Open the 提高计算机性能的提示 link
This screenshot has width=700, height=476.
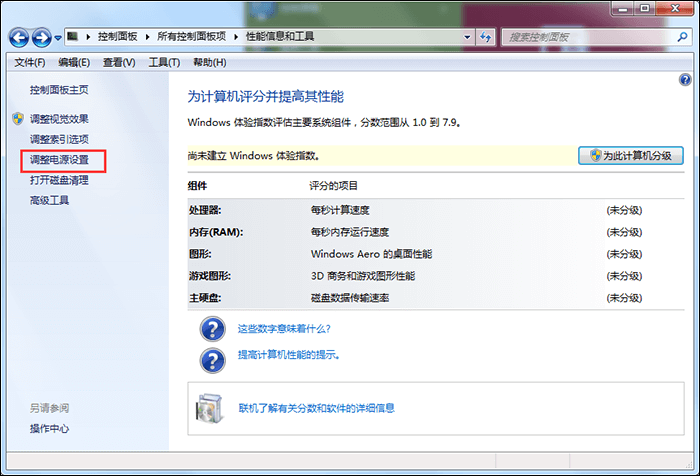288,355
